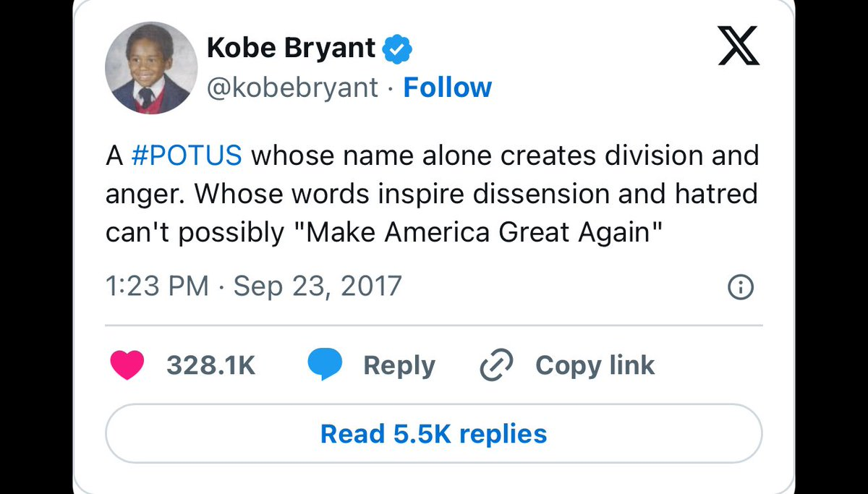
Task: Open the tweet info circle icon
Action: coord(740,288)
